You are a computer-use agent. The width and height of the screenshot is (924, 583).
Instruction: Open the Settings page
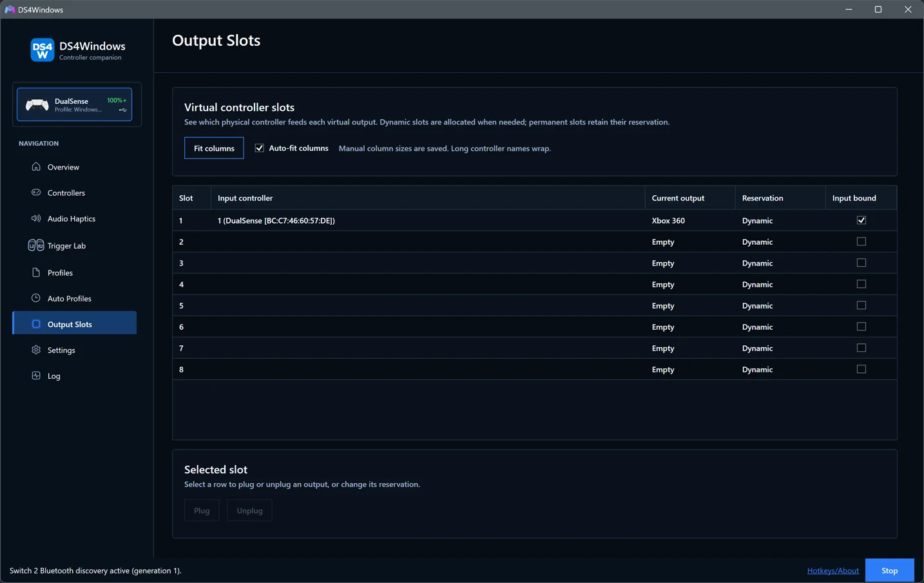point(75,350)
